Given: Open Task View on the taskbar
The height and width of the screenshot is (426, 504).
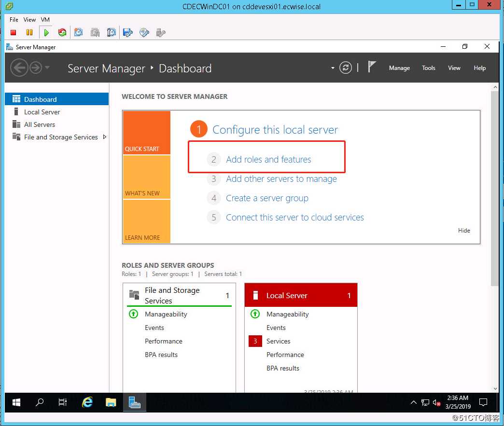Looking at the screenshot, I should [x=62, y=402].
